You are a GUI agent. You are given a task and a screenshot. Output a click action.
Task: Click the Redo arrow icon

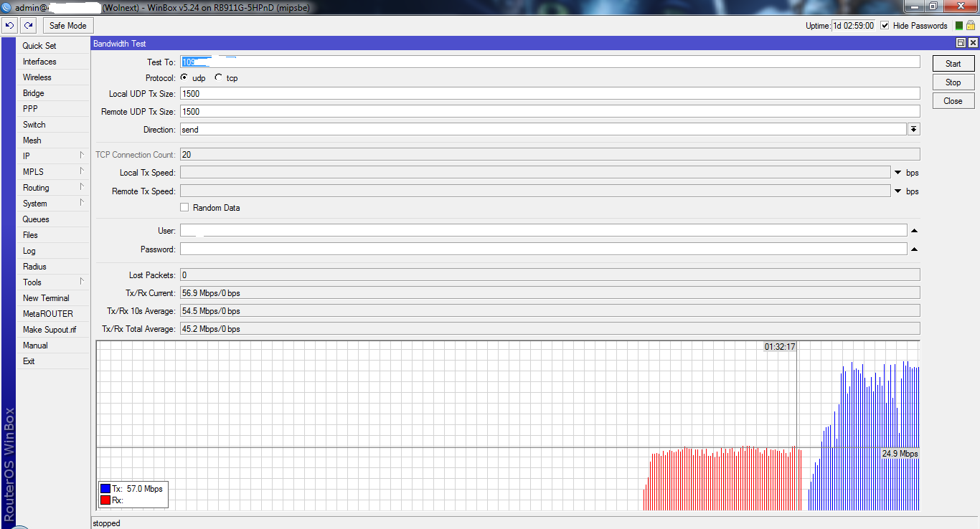(x=28, y=26)
